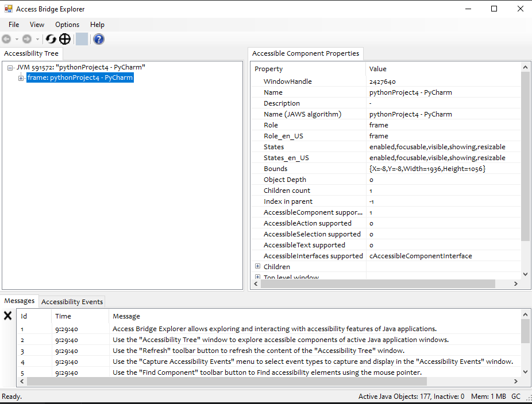The height and width of the screenshot is (404, 532).
Task: Select frame: pythonProject4 - PyCharm tree item
Action: click(80, 77)
